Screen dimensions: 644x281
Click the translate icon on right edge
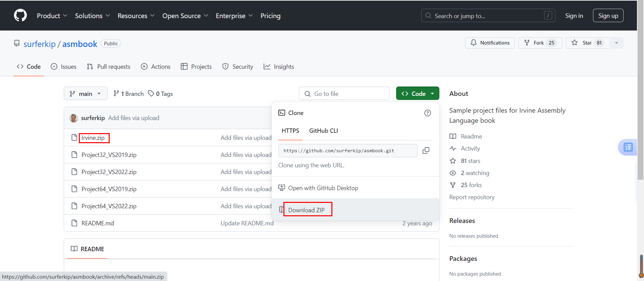(x=628, y=147)
